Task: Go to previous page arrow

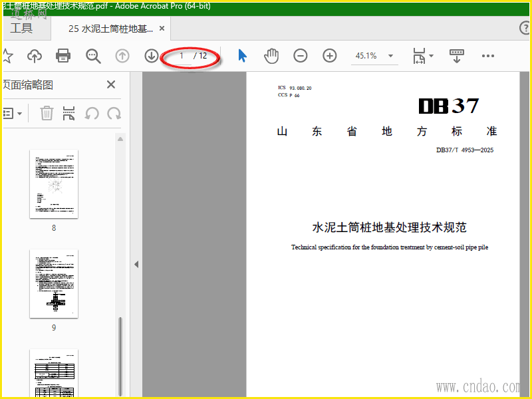Action: click(x=122, y=56)
